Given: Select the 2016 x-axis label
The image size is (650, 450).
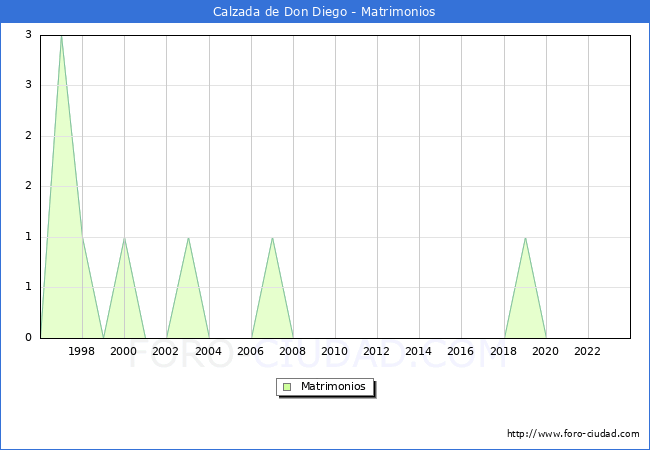Looking at the screenshot, I should pos(461,351).
